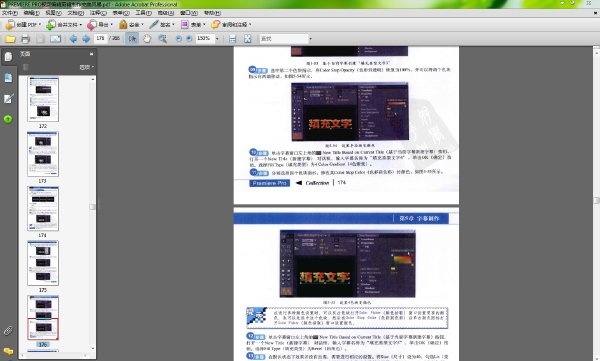Open the 视图(V) menu
This screenshot has width=600, height=361.
(54, 13)
